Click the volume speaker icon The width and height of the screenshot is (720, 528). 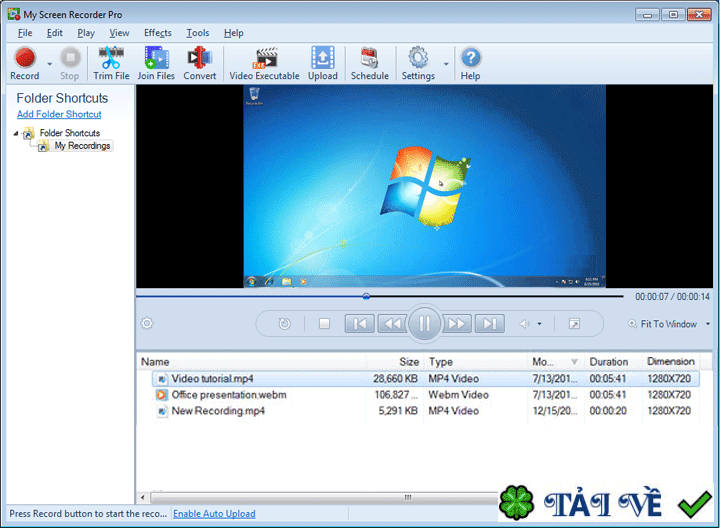[525, 324]
